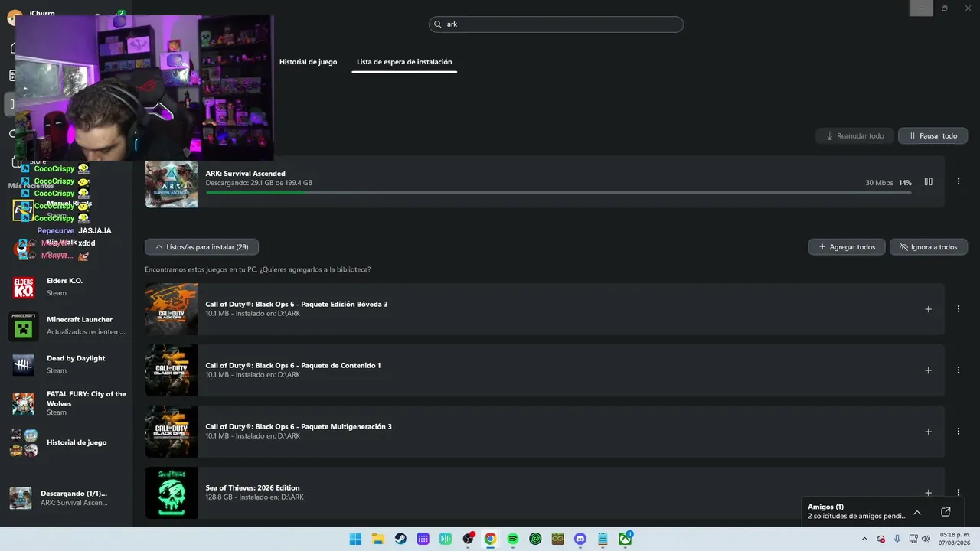Click Call of Duty Paquete de Contenido 1 title
The width and height of the screenshot is (980, 551).
click(x=293, y=366)
